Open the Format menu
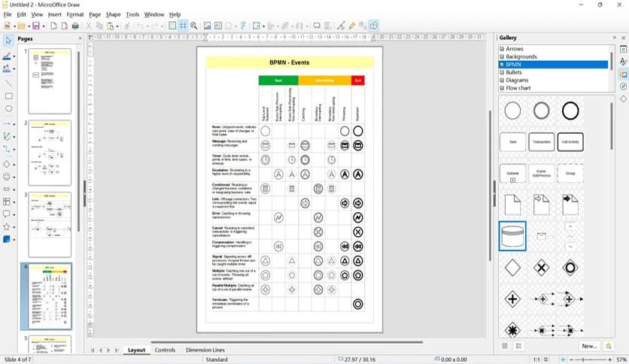The width and height of the screenshot is (629, 364). [x=75, y=14]
